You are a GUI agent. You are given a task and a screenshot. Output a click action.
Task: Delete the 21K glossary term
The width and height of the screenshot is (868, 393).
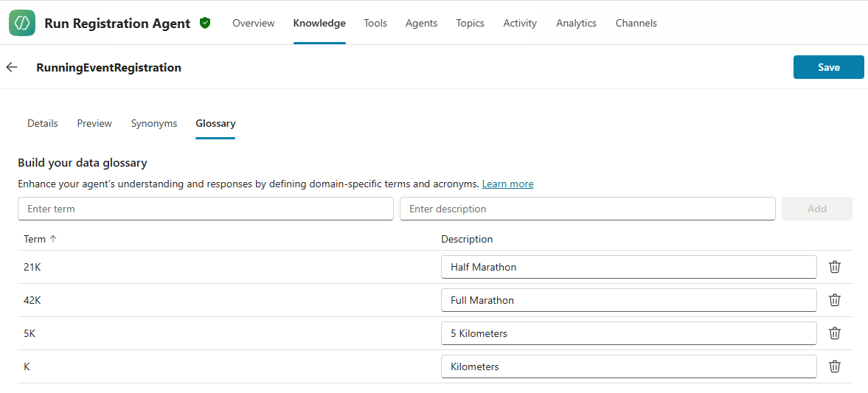coord(834,267)
